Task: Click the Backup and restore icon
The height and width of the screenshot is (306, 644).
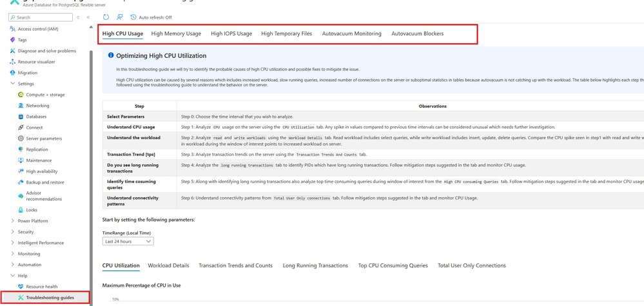Action: point(21,182)
